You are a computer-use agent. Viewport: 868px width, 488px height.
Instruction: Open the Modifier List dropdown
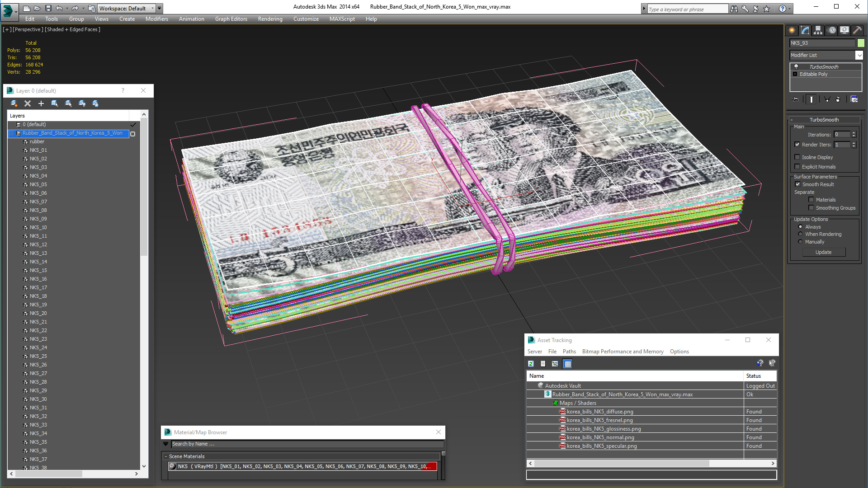click(x=859, y=55)
